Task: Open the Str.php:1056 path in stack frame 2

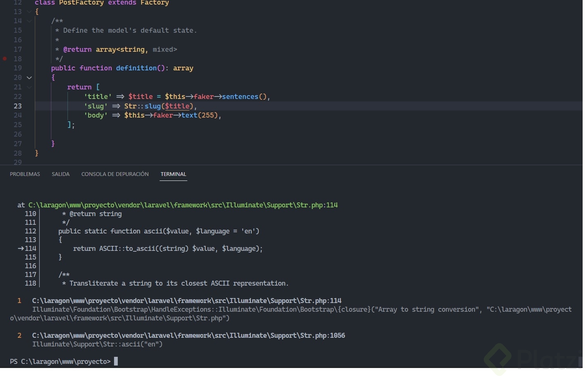Action: tap(189, 335)
